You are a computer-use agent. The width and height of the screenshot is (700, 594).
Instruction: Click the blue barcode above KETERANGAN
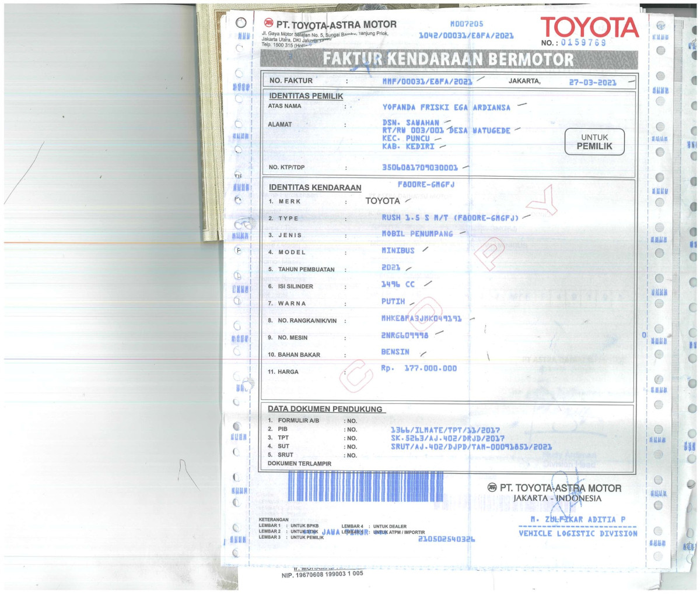point(366,487)
